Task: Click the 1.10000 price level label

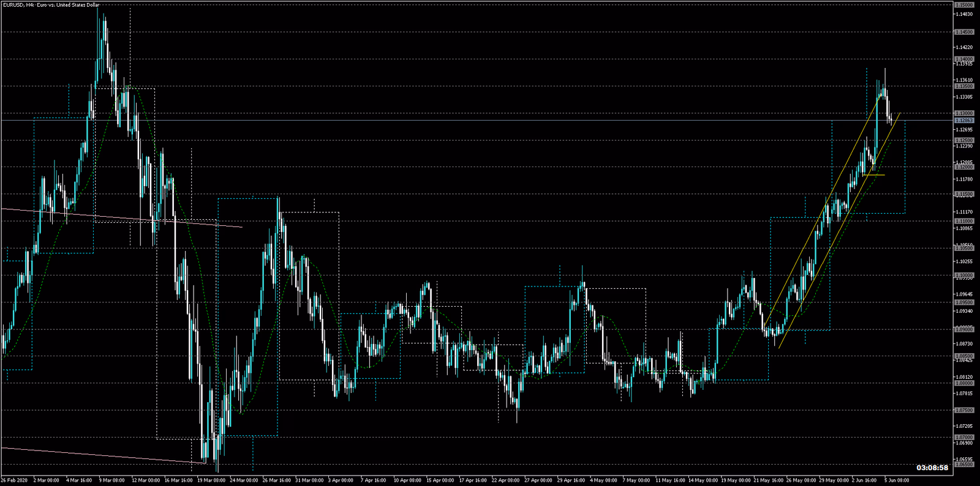Action: click(964, 275)
